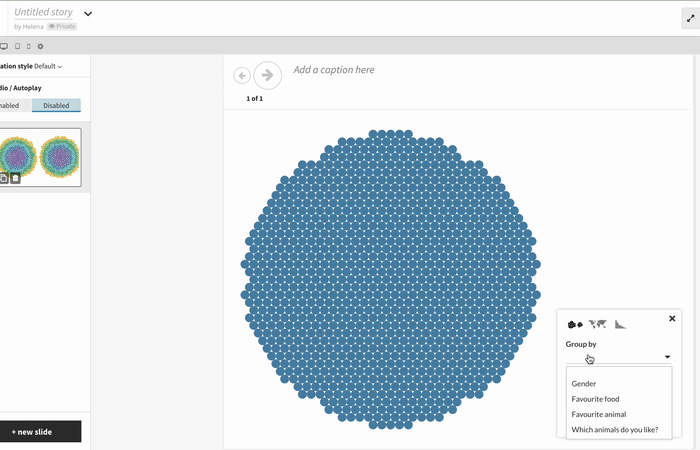Choose Favourite food from Group by list

point(595,399)
